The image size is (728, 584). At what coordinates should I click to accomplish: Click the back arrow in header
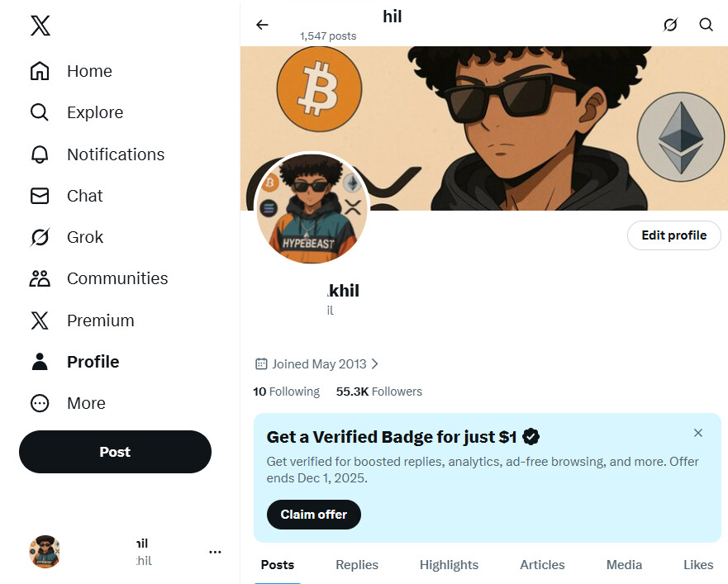click(262, 25)
